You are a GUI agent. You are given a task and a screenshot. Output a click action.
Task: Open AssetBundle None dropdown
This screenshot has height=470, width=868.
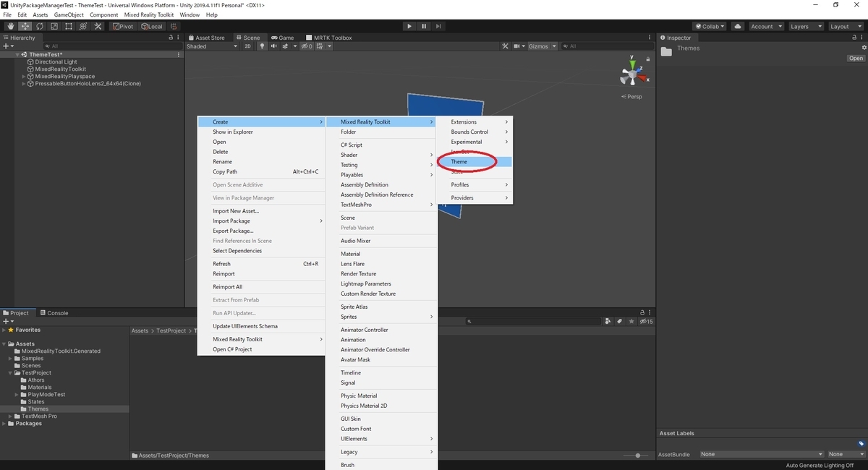(x=762, y=454)
